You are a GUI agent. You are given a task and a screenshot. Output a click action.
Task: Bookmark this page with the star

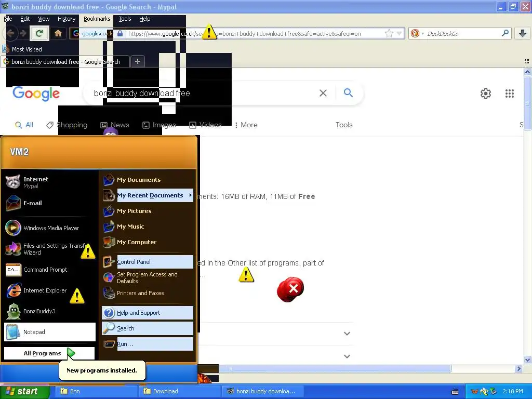[389, 33]
